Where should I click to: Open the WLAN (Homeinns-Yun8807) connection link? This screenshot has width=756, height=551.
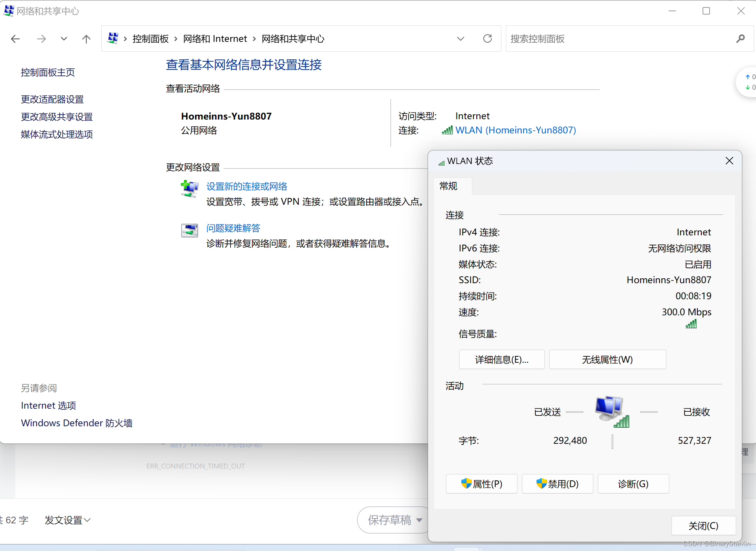coord(515,130)
